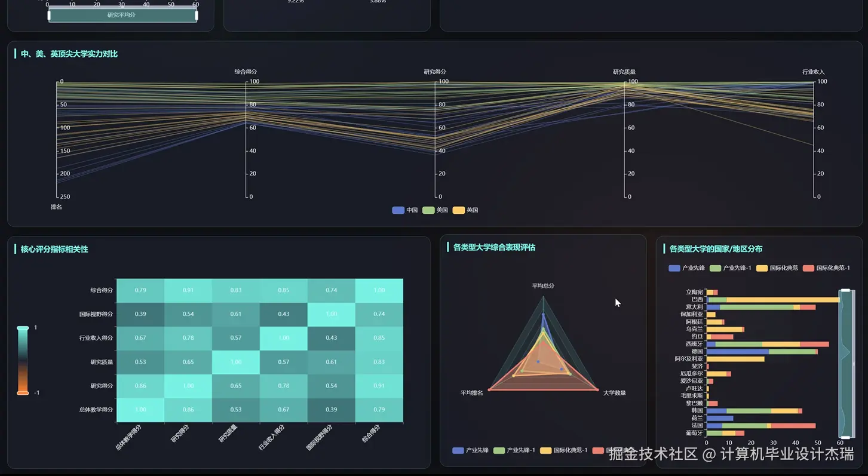The width and height of the screenshot is (868, 476).
Task: Toggle 国际化典范-1 legend under the radar chart
Action: coord(564,450)
